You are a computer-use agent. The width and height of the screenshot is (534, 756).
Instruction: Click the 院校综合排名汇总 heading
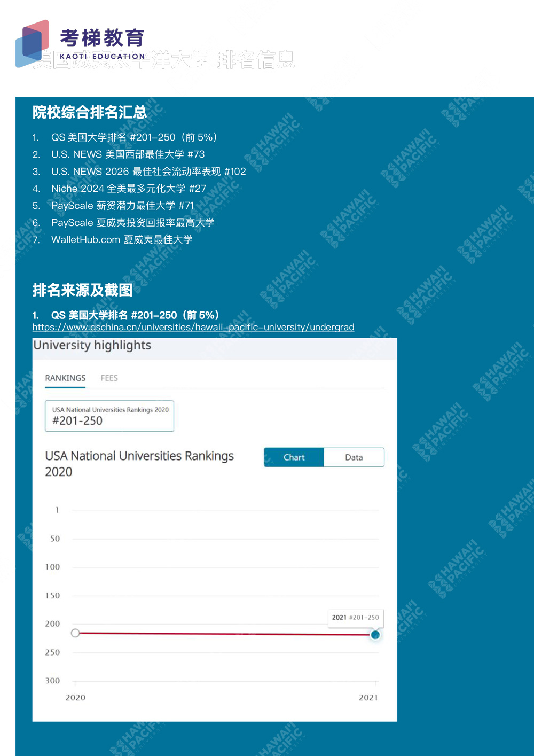pyautogui.click(x=89, y=112)
